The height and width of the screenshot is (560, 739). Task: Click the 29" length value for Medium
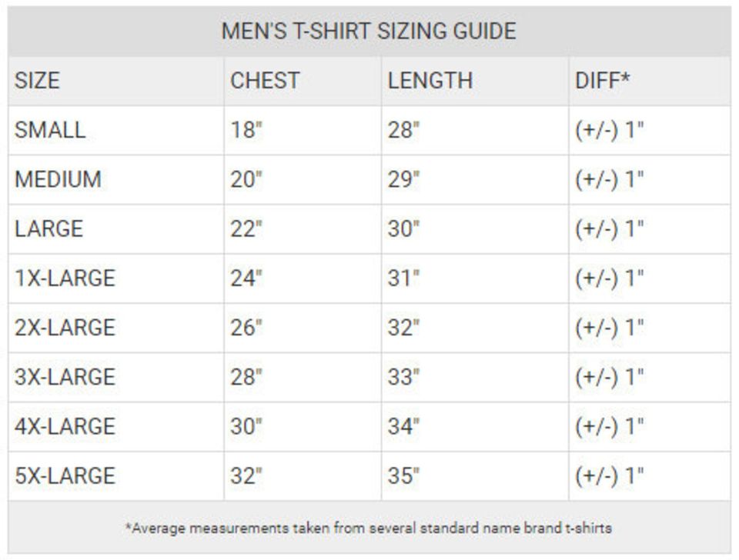point(404,179)
